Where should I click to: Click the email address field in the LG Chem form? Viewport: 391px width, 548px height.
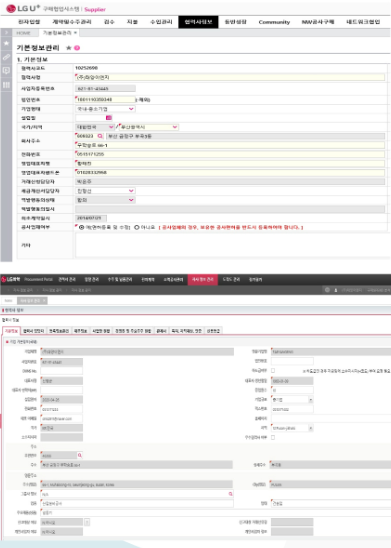coord(61,418)
